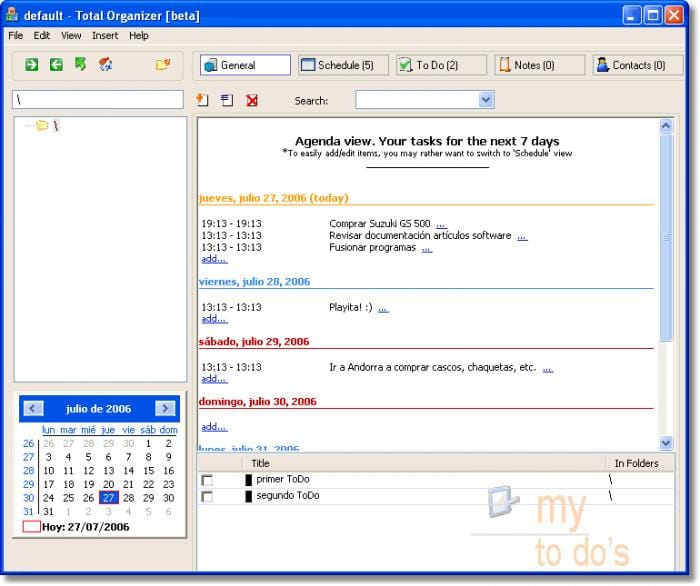Open the Contacts (0) tab
Screen dimensions: 700x586
[638, 65]
